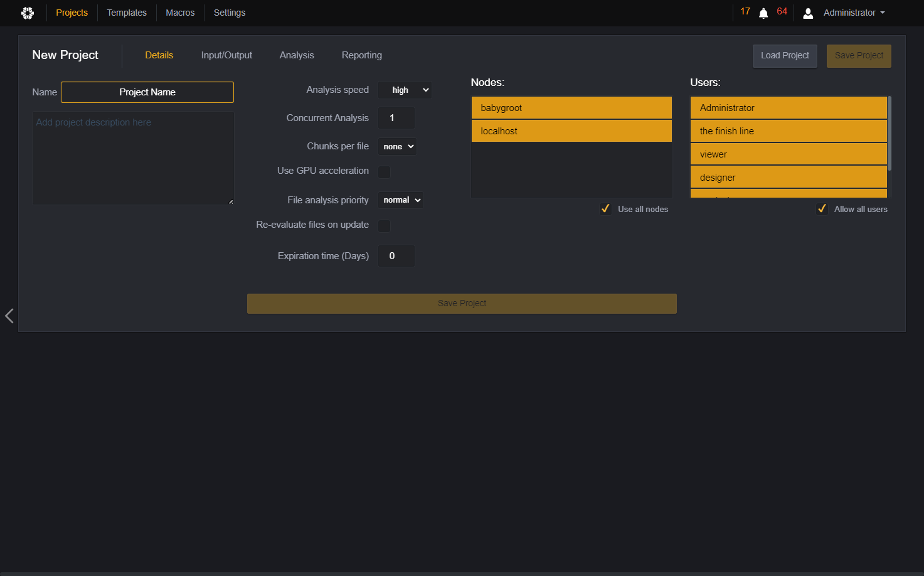Open the Analysis speed dropdown
Viewport: 924px width, 576px height.
point(405,90)
